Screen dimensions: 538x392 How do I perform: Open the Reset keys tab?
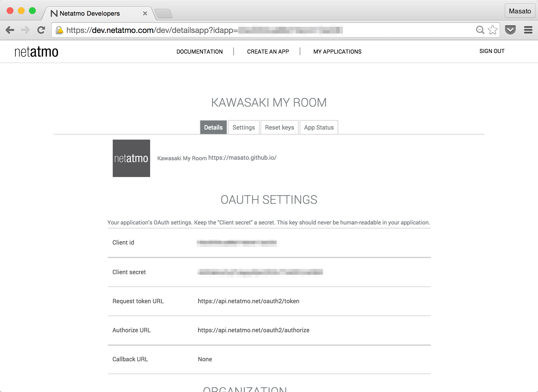[x=280, y=127]
